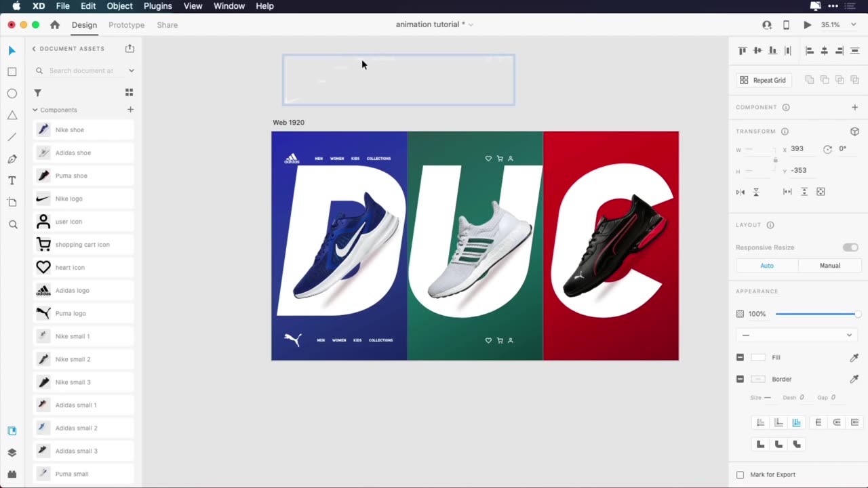Toggle the Fill checkbox
Image resolution: width=868 pixels, height=488 pixels.
pyautogui.click(x=740, y=357)
